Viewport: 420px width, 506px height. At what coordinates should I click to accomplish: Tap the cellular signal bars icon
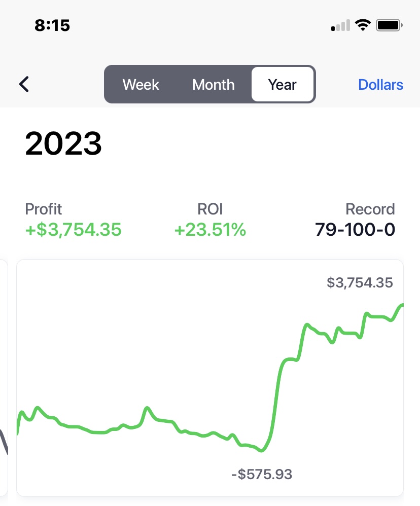point(340,25)
